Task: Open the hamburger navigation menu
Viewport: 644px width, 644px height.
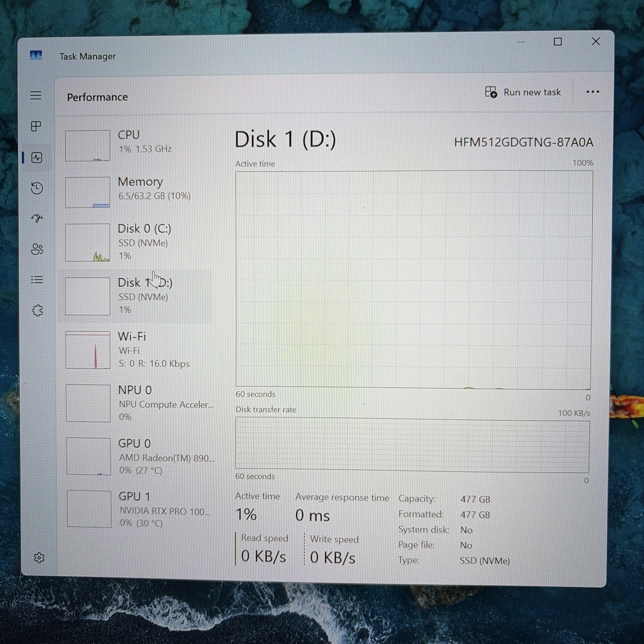Action: pos(36,95)
